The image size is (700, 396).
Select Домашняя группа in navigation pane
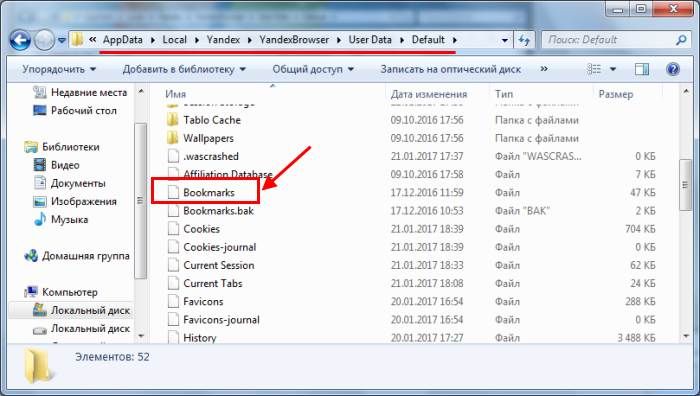[x=77, y=256]
